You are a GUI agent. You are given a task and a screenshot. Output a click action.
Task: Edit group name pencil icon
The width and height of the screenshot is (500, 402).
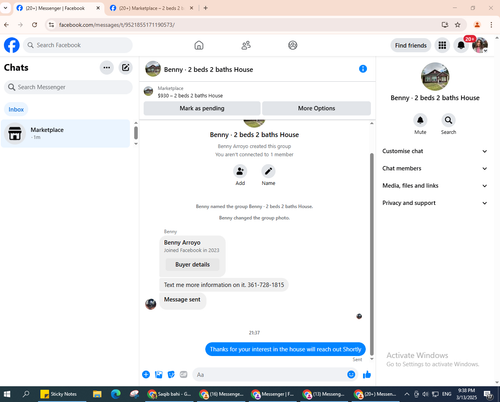(268, 171)
